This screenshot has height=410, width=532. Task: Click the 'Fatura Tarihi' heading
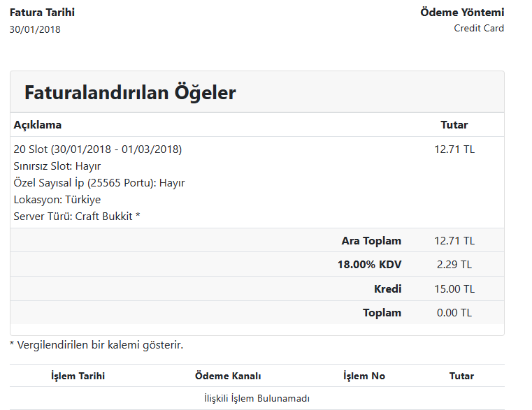click(42, 13)
